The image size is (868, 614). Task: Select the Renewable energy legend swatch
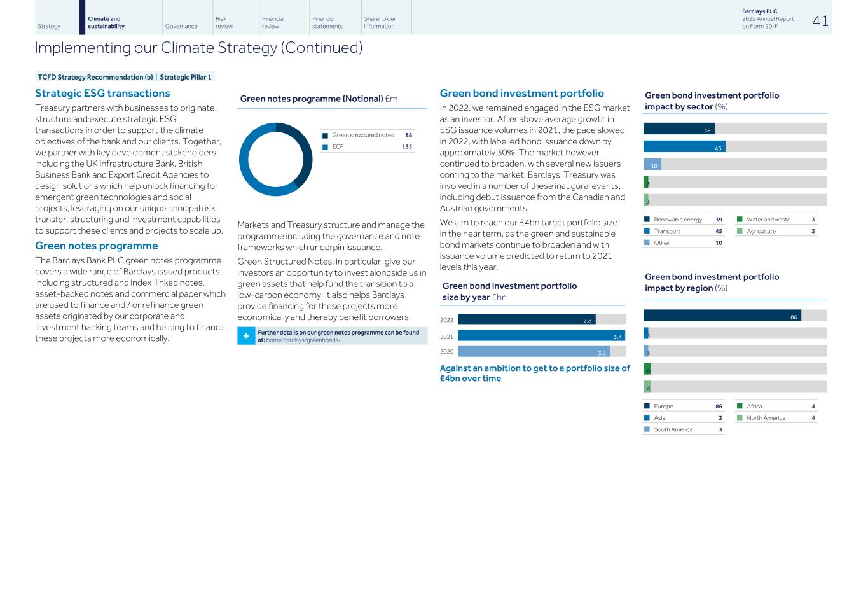647,220
